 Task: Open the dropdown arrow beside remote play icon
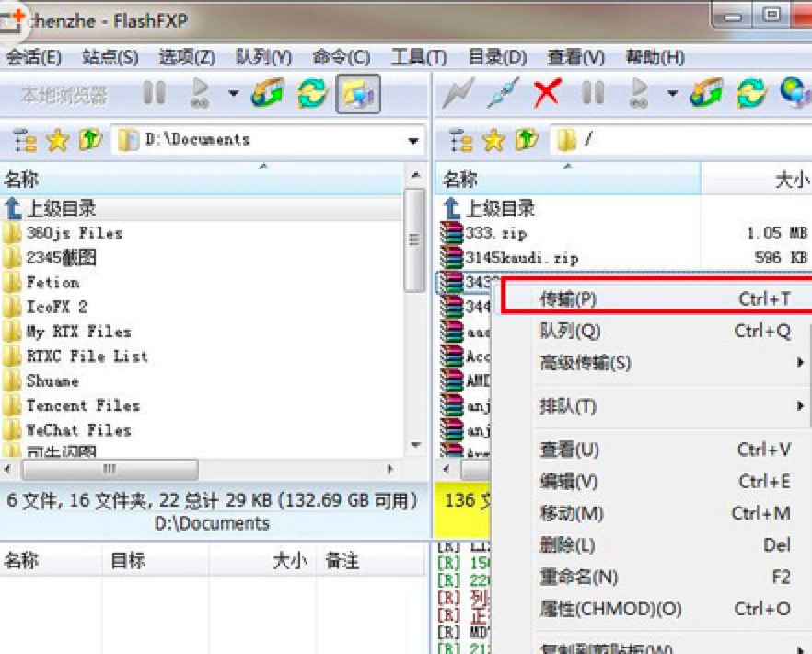click(x=672, y=94)
